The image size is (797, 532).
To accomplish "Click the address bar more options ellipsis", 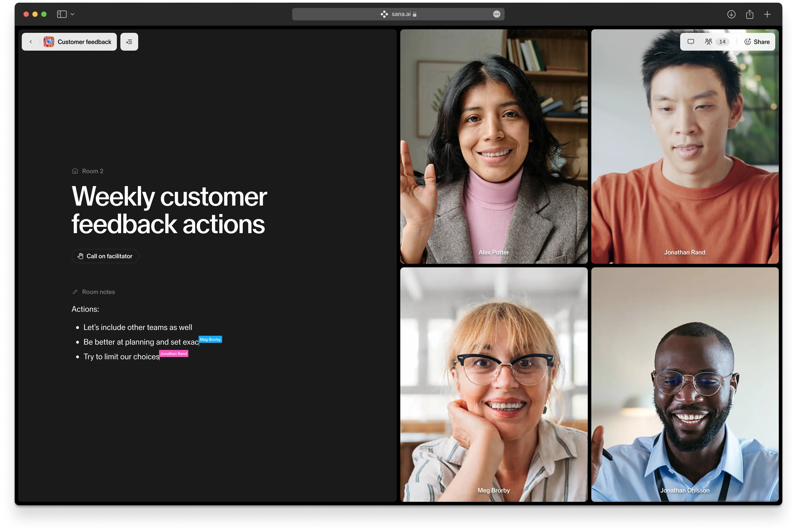I will point(497,14).
